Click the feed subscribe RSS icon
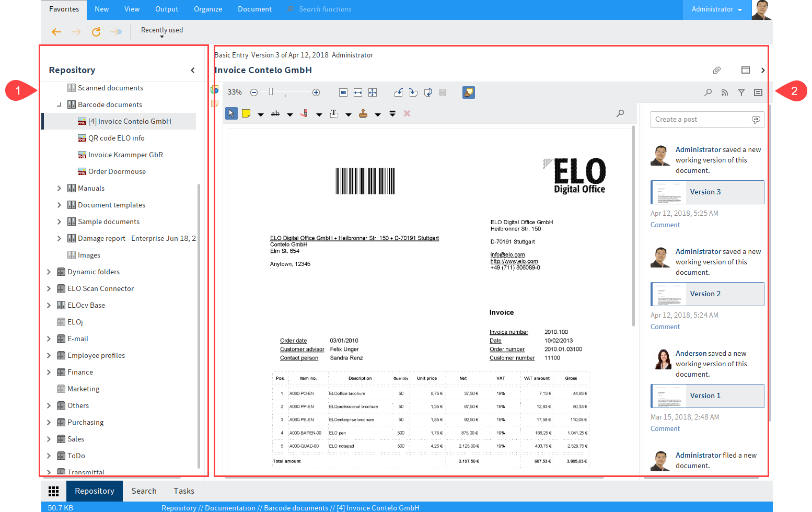This screenshot has height=512, width=812. pyautogui.click(x=724, y=92)
